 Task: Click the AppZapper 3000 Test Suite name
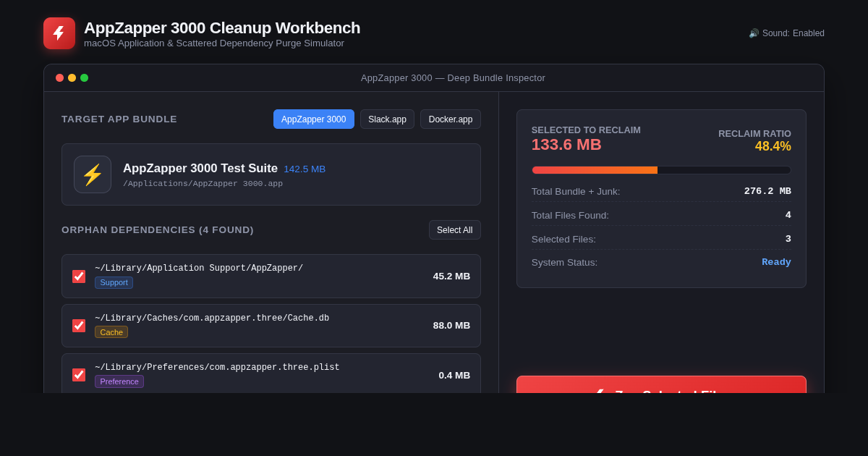(200, 169)
